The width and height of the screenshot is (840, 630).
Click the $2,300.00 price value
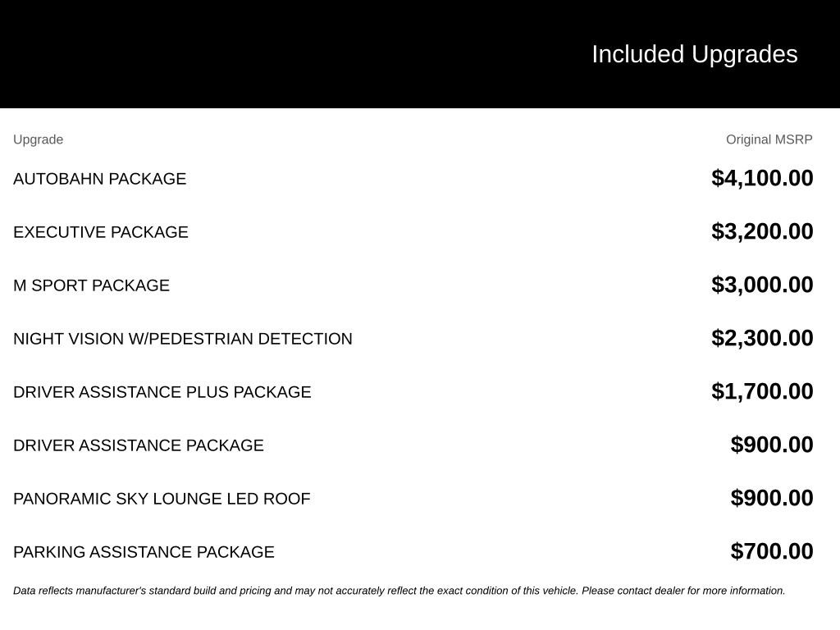click(x=762, y=338)
